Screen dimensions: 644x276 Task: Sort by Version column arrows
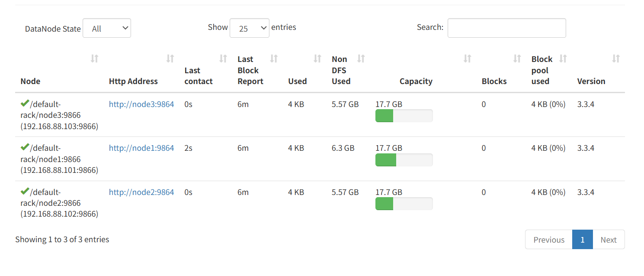click(x=616, y=58)
